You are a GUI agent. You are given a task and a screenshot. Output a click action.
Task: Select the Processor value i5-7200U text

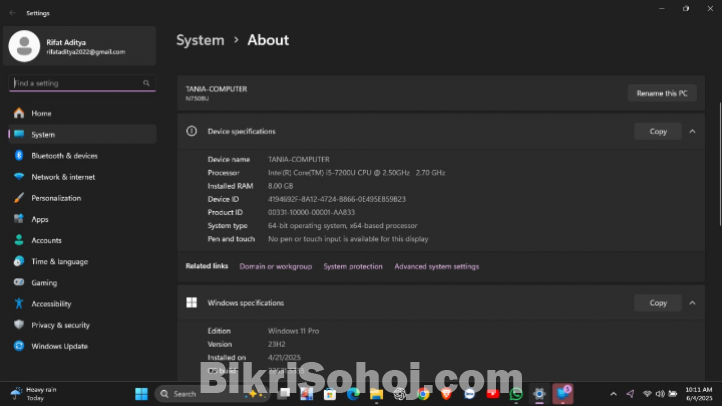[356, 173]
